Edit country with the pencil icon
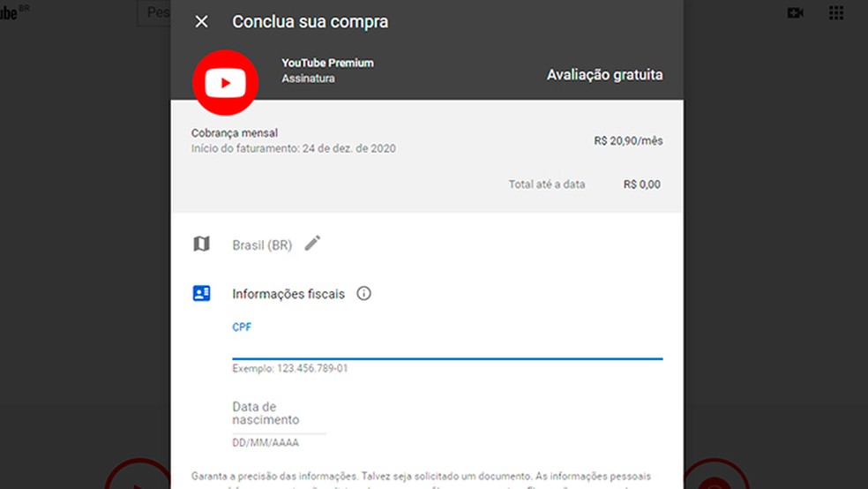Viewport: 868px width, 489px height. (313, 243)
